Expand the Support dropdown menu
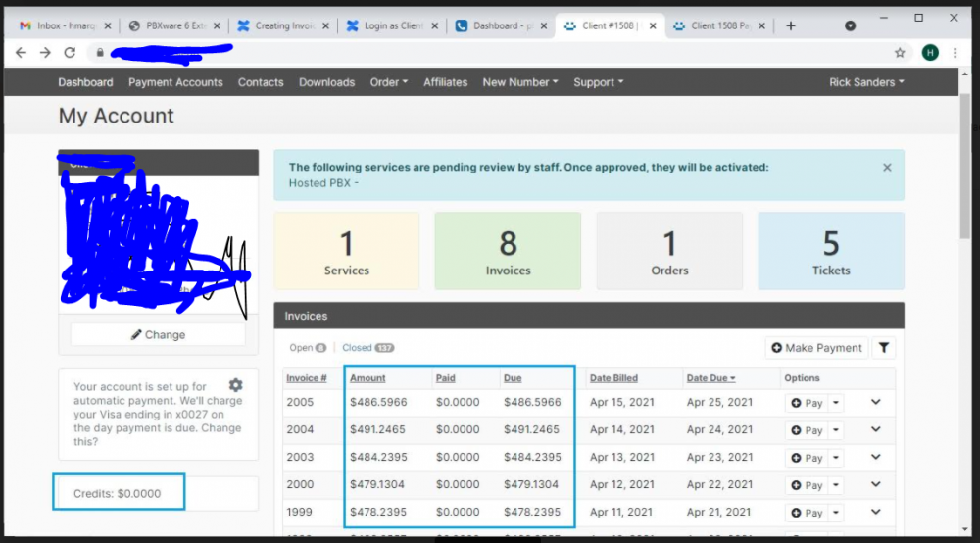This screenshot has height=543, width=980. [x=598, y=82]
